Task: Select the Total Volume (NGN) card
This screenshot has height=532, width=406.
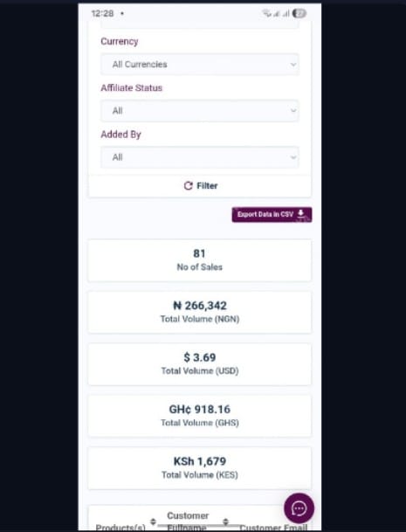Action: [200, 312]
